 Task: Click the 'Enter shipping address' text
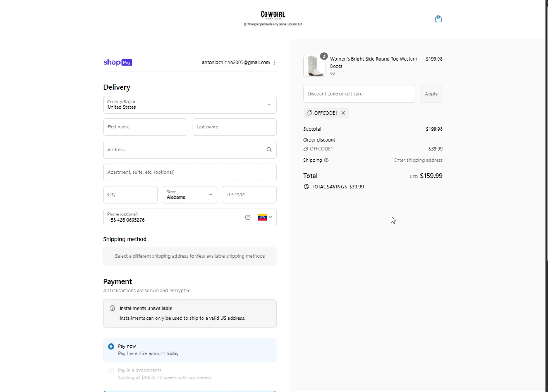click(x=418, y=160)
